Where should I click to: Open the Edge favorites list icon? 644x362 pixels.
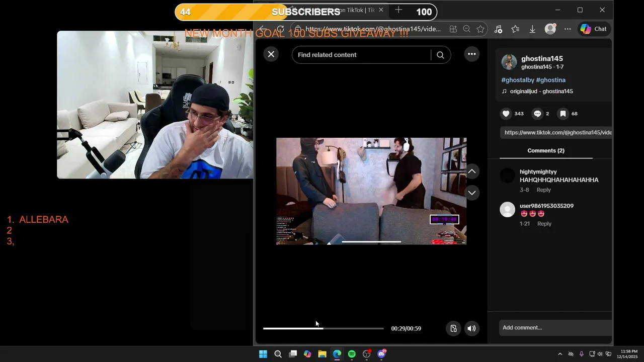tap(515, 29)
